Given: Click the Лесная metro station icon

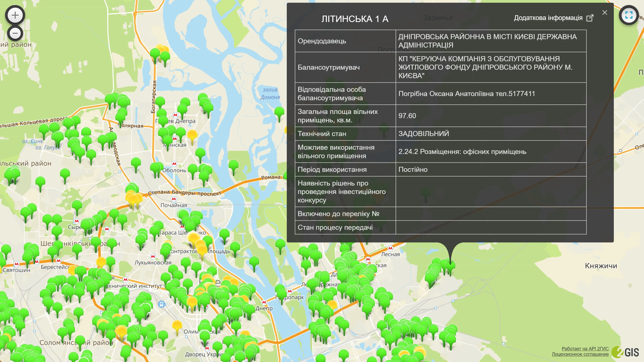Looking at the screenshot, I should pyautogui.click(x=390, y=248).
